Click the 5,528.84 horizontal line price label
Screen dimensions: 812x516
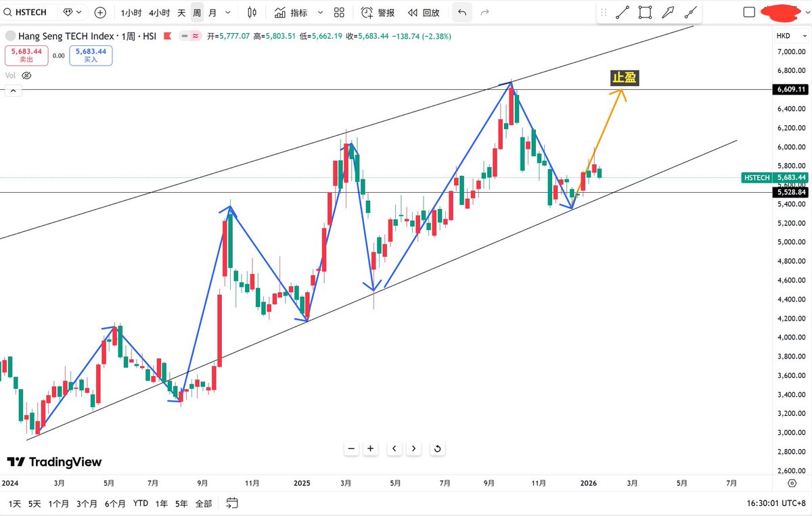pos(790,192)
